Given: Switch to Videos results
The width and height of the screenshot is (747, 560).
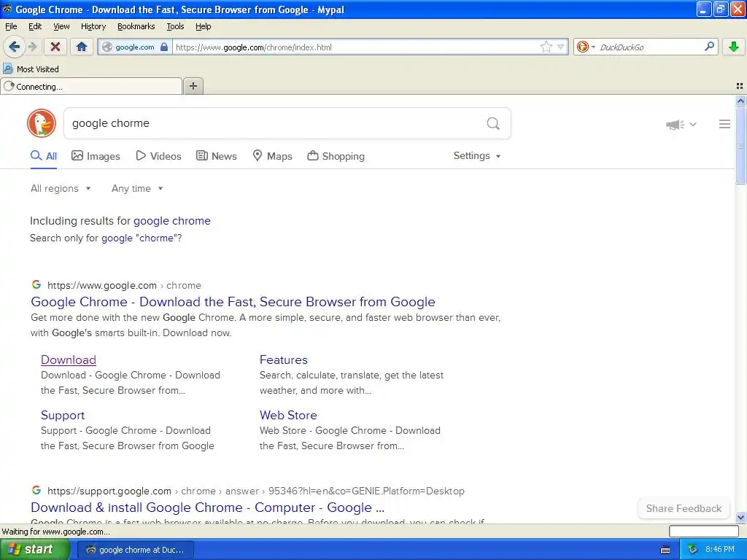Looking at the screenshot, I should point(158,156).
